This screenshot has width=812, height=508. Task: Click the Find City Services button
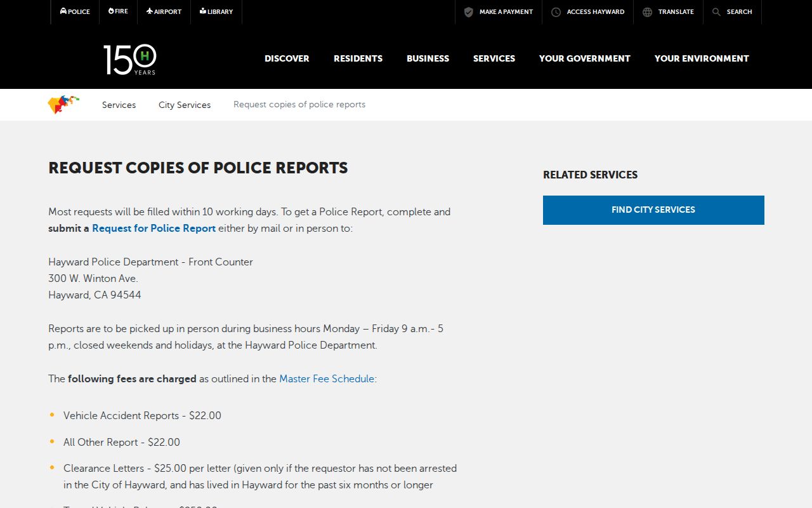[x=653, y=210]
